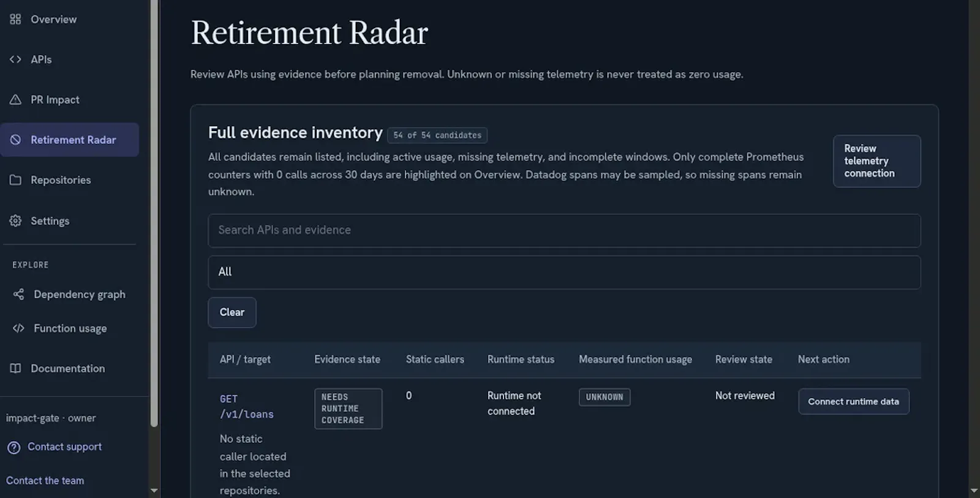Viewport: 980px width, 498px height.
Task: Click the Measured function usage column header
Action: (x=635, y=360)
